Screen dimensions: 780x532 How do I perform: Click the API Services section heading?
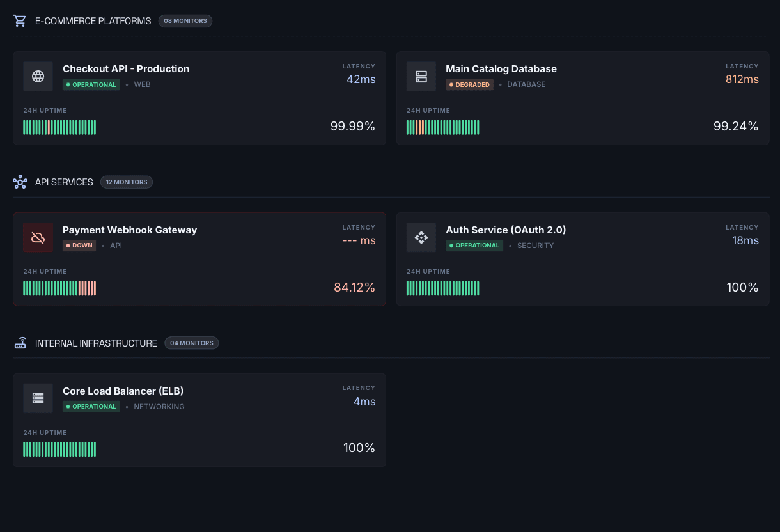[64, 182]
